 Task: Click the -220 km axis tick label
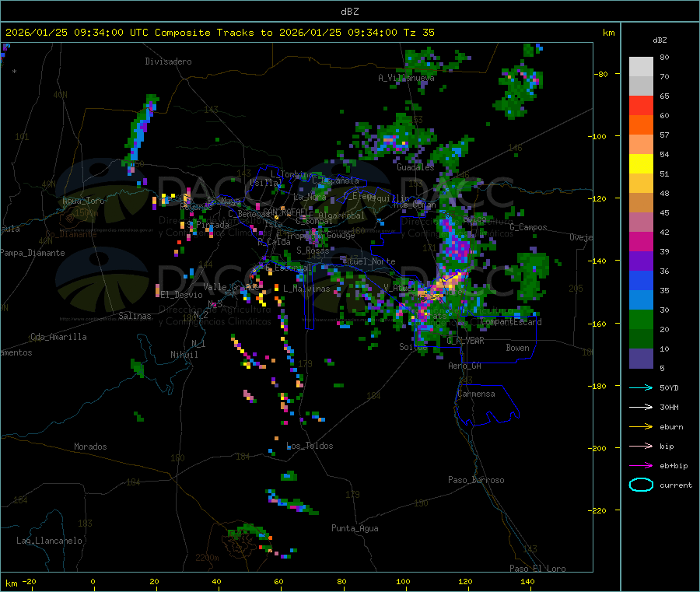597,511
